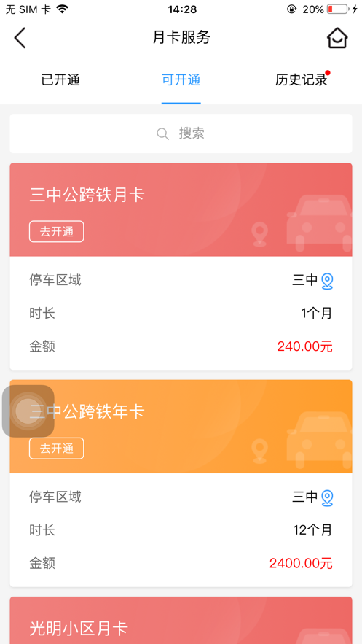Viewport: 362px width, 644px height.
Task: Open map location icon in yearly card
Action: click(x=327, y=498)
